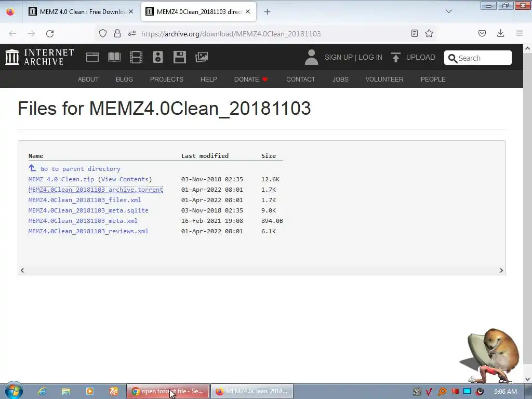
Task: Select the MEMZ4.0Clean_20181103 directory tab
Action: coord(199,11)
